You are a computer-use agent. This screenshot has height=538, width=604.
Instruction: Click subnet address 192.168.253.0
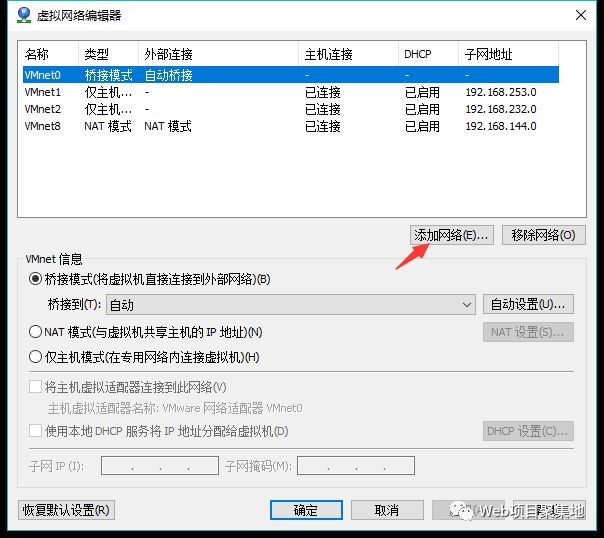[x=501, y=92]
